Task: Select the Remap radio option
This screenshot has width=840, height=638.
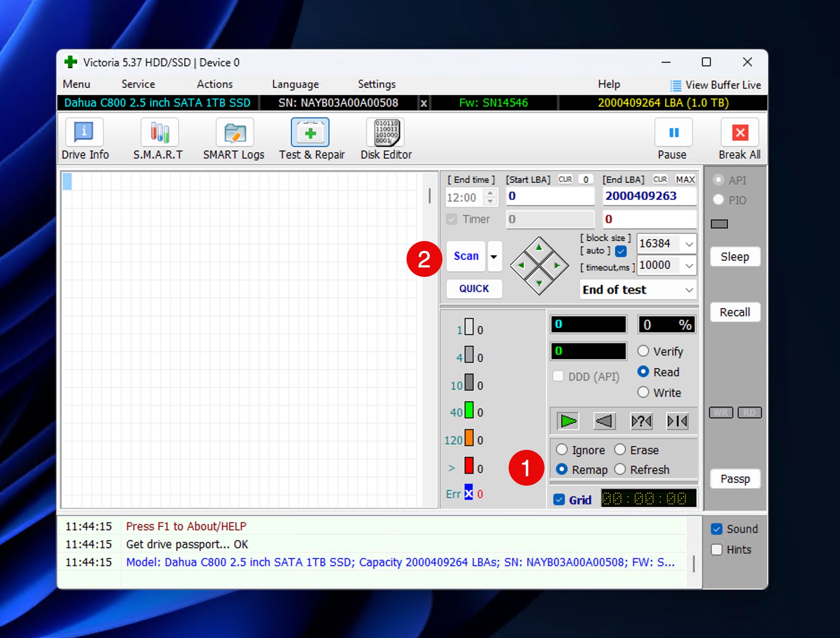Action: [561, 469]
